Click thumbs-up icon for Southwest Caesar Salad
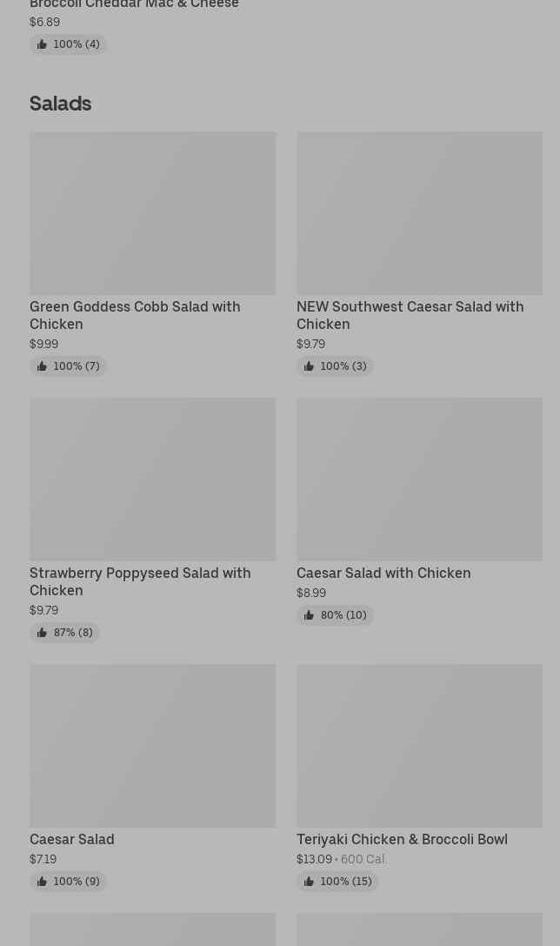The width and height of the screenshot is (560, 946). [x=309, y=366]
